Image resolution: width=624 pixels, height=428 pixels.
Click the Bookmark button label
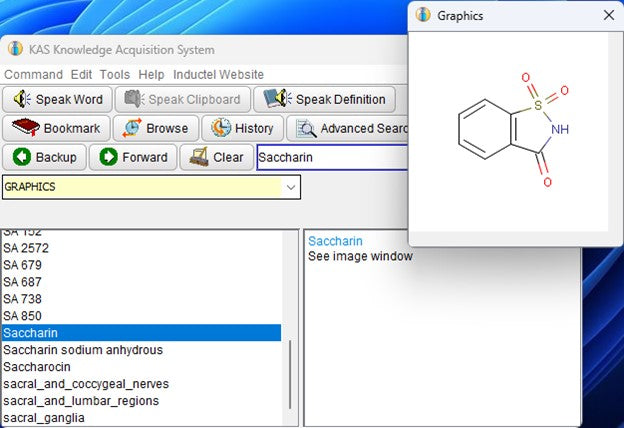pos(72,128)
